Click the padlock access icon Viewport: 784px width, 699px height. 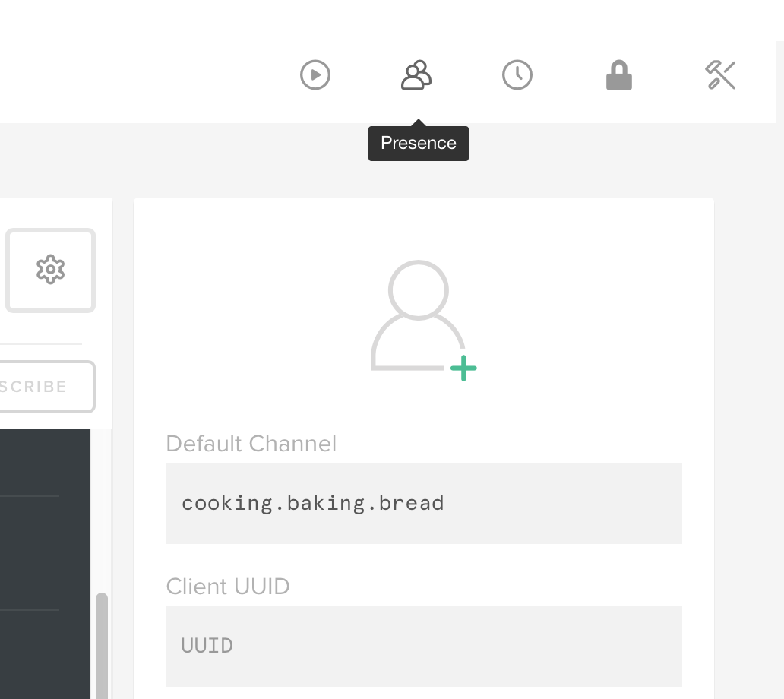coord(619,75)
